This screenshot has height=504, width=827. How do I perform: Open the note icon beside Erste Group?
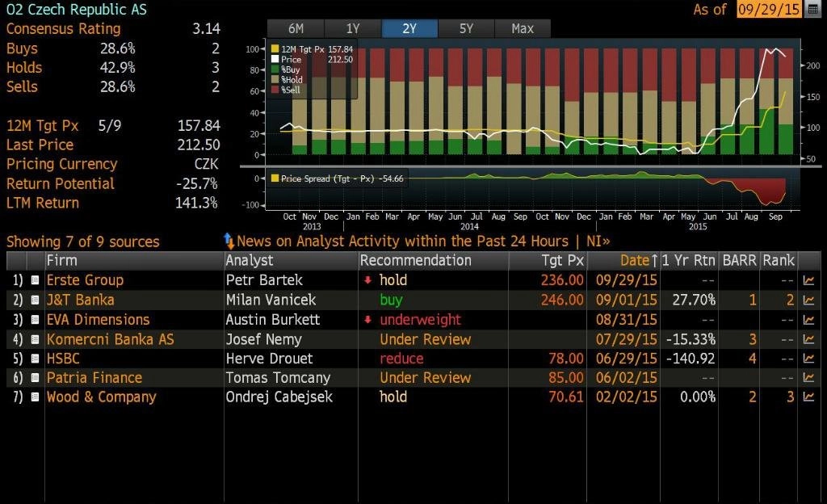35,280
